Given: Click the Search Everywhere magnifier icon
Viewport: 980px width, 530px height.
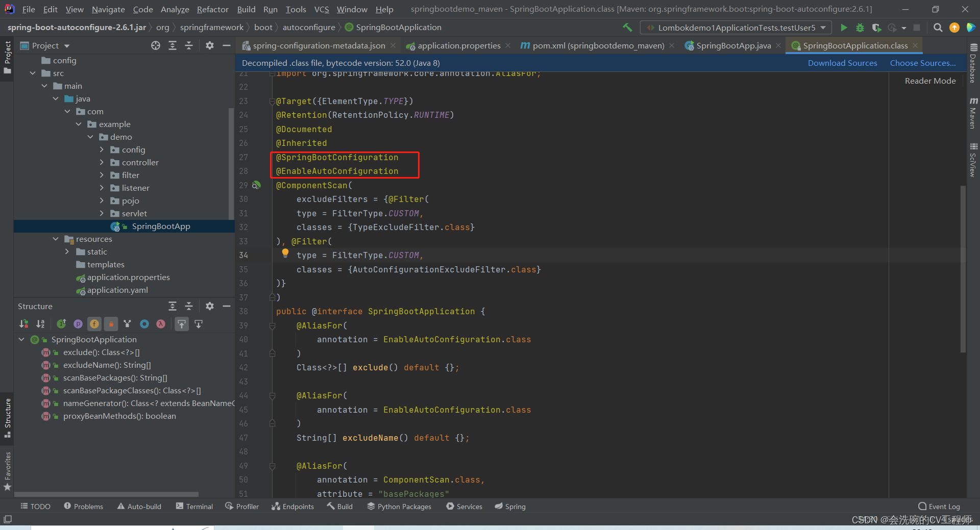Looking at the screenshot, I should (938, 28).
